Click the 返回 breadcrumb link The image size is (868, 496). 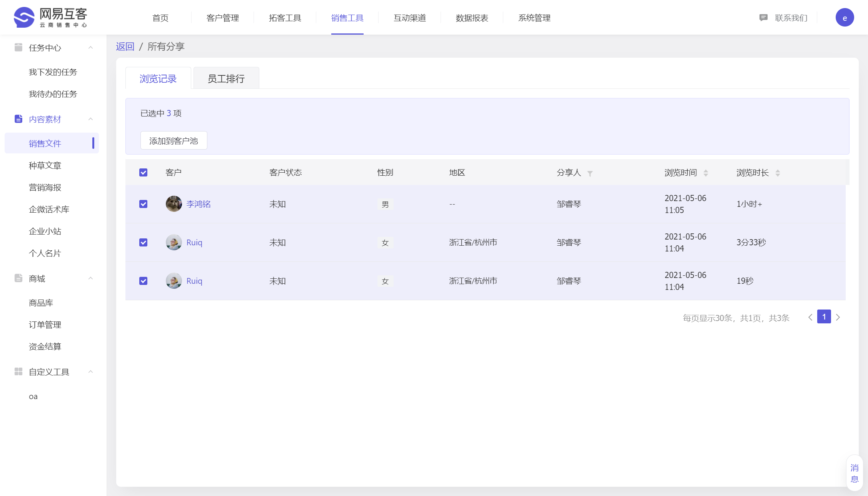pyautogui.click(x=125, y=47)
